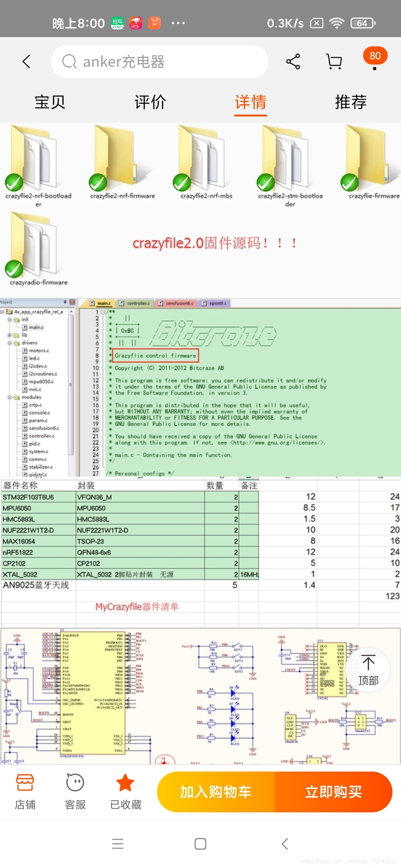Tap 加入购物车 button
This screenshot has width=401, height=868.
(216, 792)
